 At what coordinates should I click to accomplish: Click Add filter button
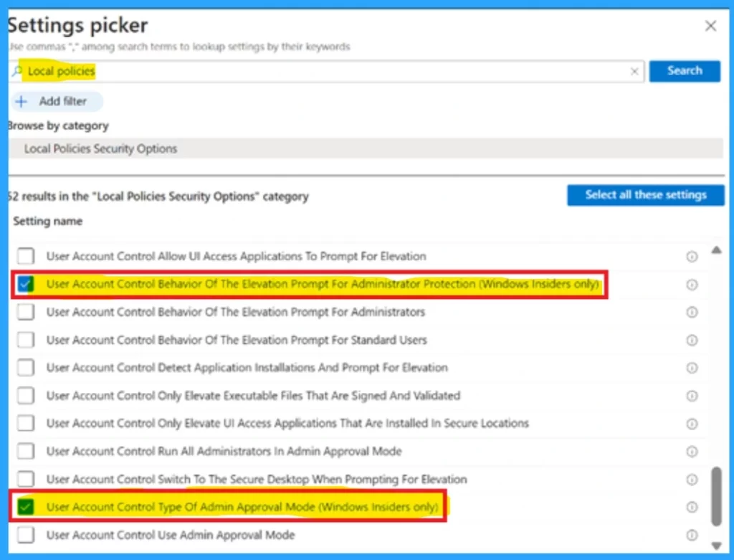(57, 101)
